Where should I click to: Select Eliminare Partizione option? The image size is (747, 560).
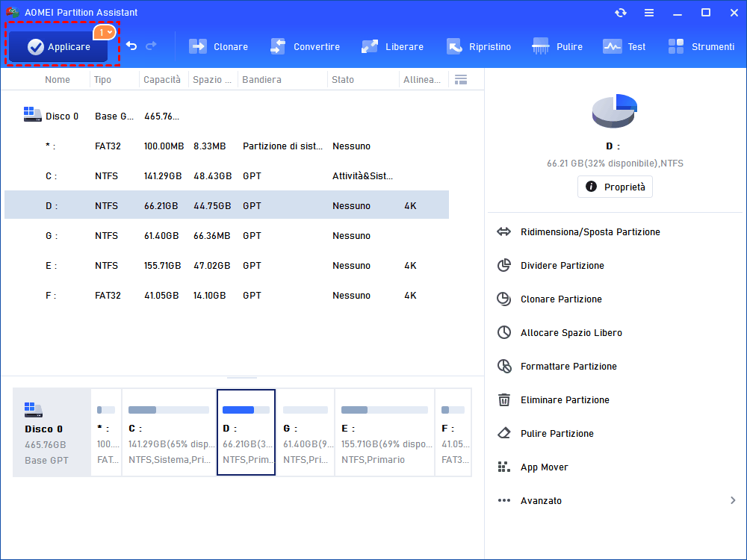565,400
